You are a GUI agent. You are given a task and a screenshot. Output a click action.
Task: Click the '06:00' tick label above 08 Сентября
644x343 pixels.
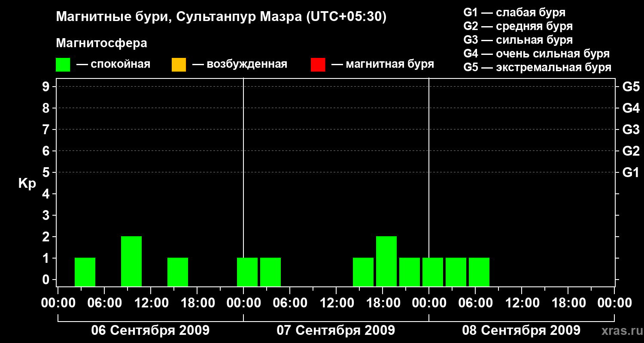click(x=475, y=303)
